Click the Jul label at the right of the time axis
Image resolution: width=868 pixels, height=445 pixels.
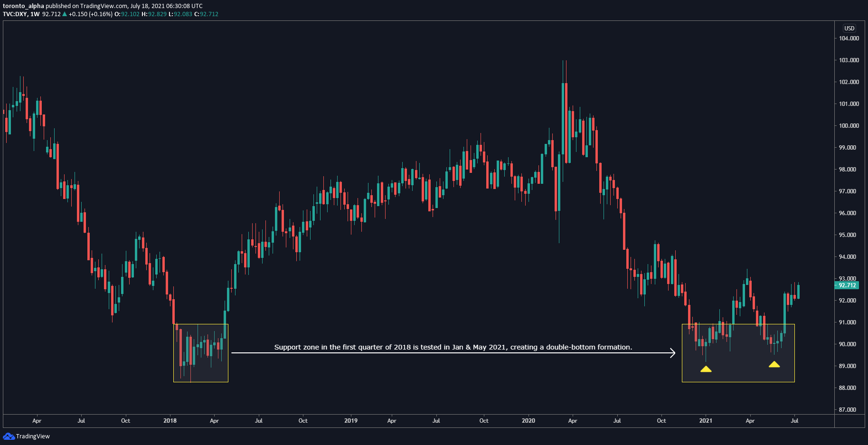coord(795,421)
